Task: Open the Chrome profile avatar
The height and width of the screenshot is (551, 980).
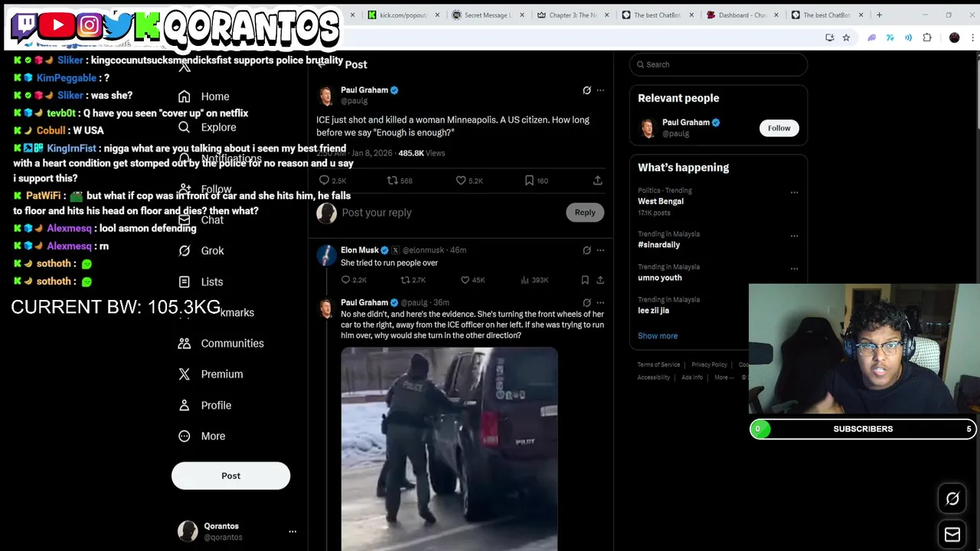Action: [954, 37]
